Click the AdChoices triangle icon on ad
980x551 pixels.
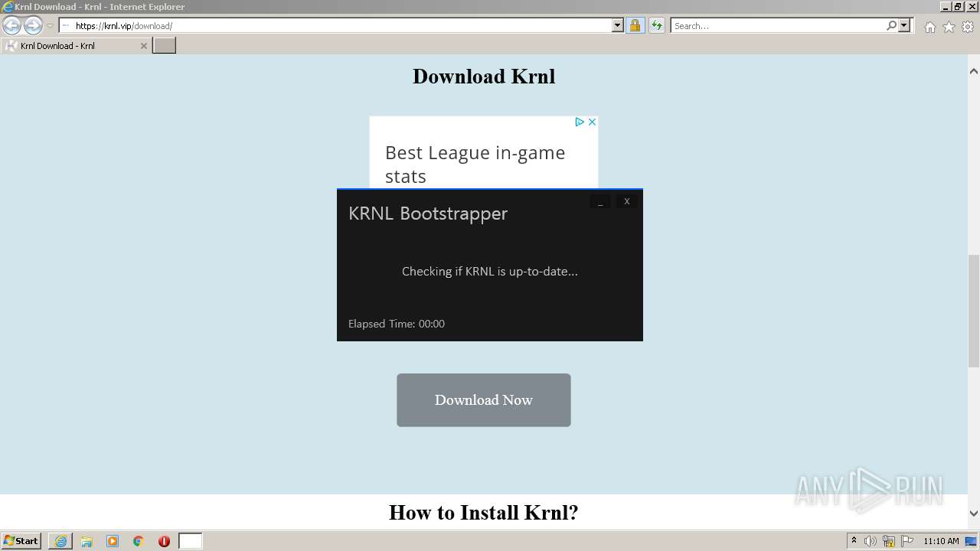coord(580,122)
